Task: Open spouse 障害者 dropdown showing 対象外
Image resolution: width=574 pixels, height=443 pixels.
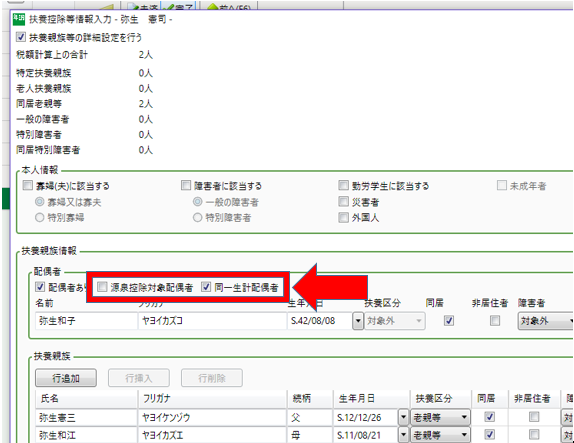Action: [x=545, y=321]
